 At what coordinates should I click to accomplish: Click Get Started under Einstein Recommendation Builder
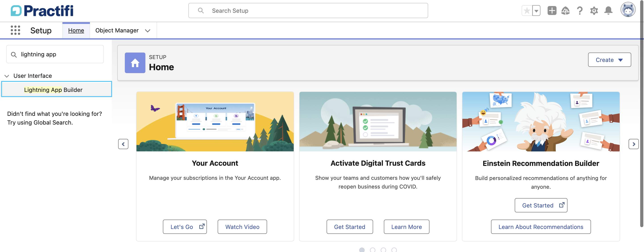pyautogui.click(x=541, y=205)
